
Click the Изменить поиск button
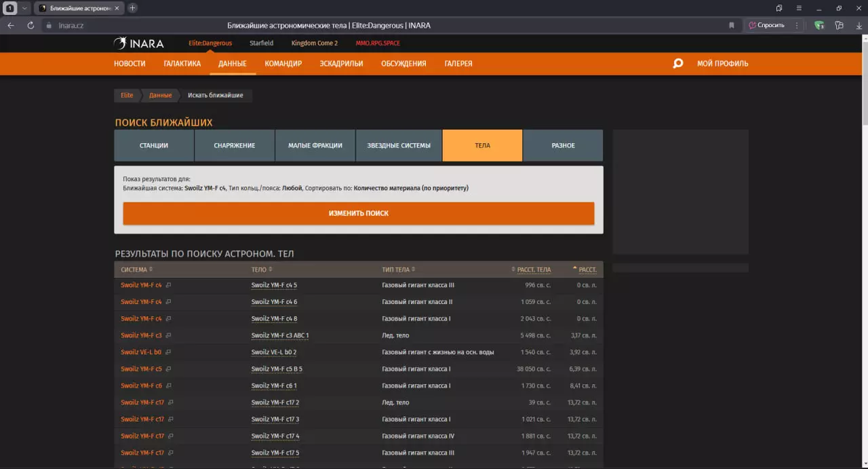tap(359, 213)
